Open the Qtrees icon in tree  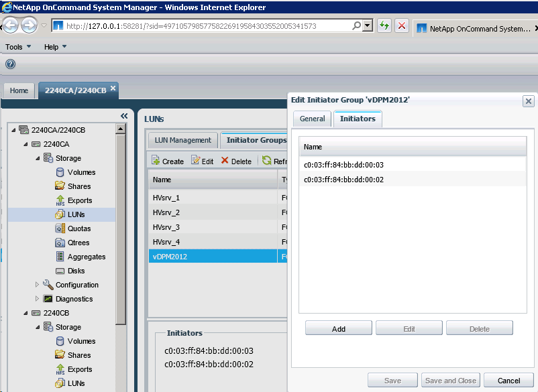coord(60,243)
